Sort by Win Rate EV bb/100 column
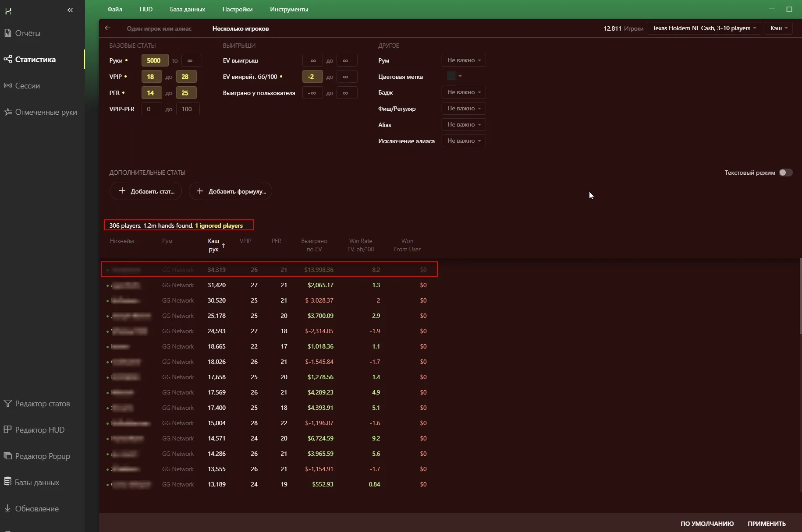 pyautogui.click(x=361, y=245)
